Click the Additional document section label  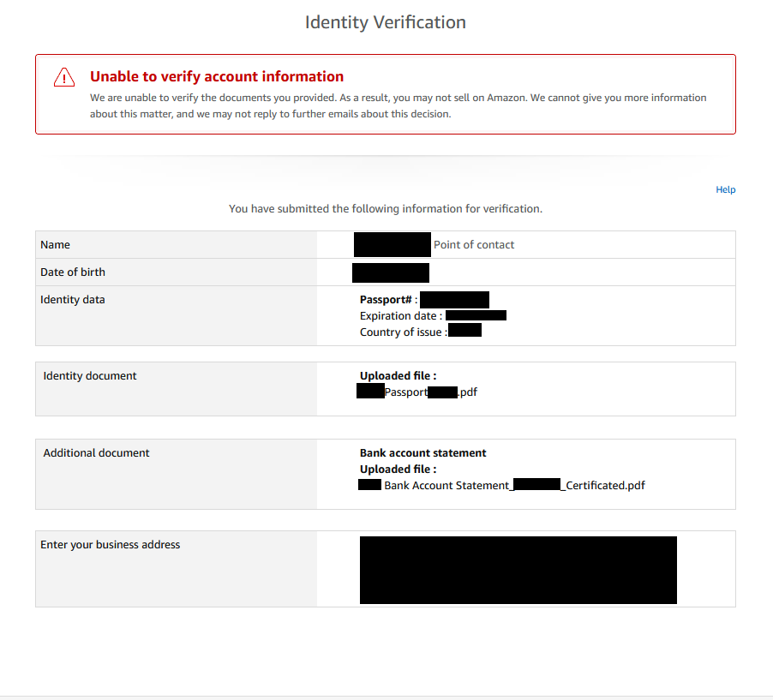coord(96,453)
